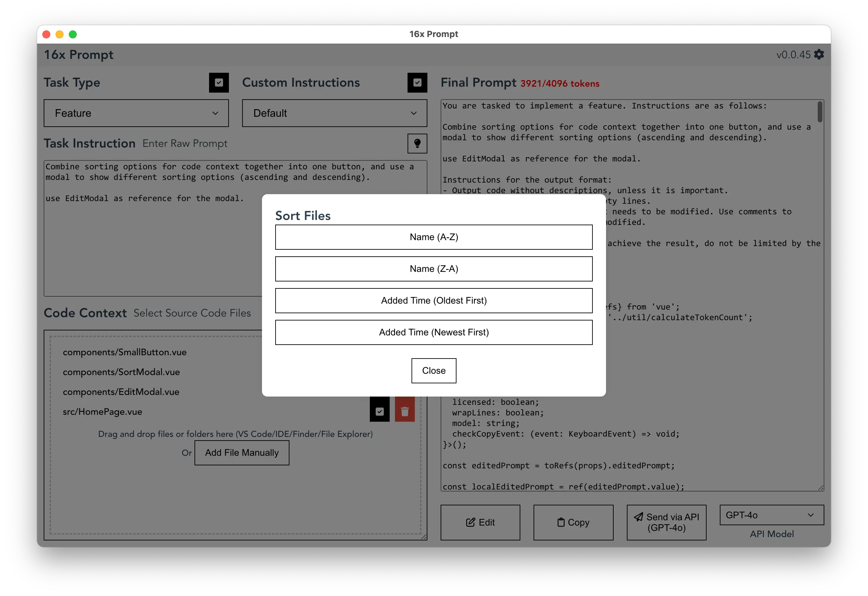Delete src/HomePage.vue with trash icon
Viewport: 868px width, 596px height.
(405, 411)
